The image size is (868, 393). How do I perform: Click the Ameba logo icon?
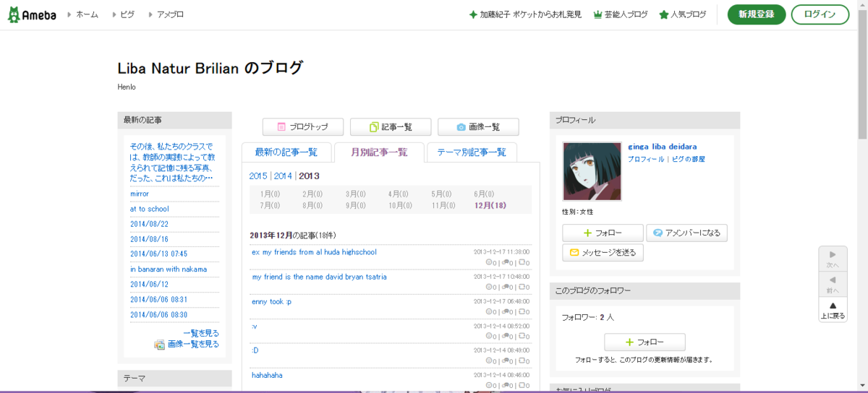tap(14, 14)
